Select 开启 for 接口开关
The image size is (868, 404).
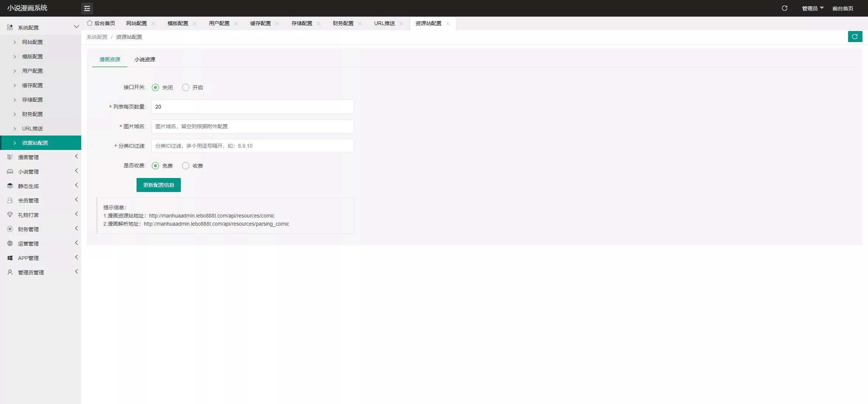click(186, 88)
